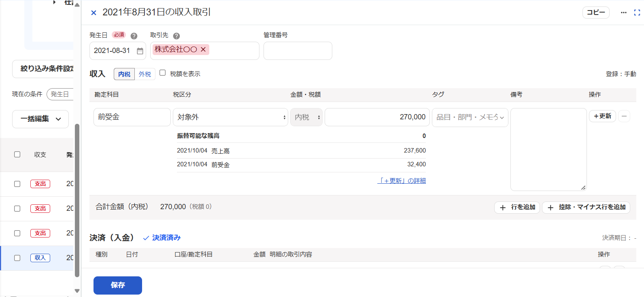
Task: Open the 一括編集 dropdown
Action: coord(40,119)
